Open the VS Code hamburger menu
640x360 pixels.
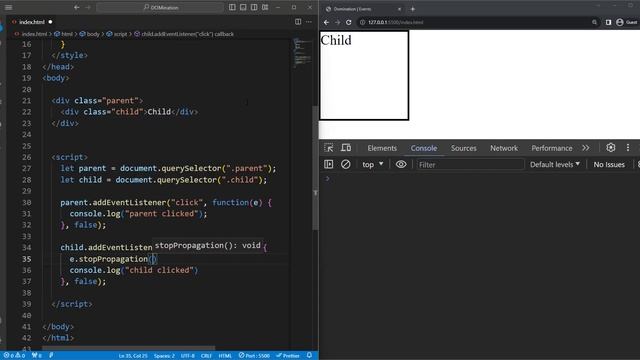(8, 7)
